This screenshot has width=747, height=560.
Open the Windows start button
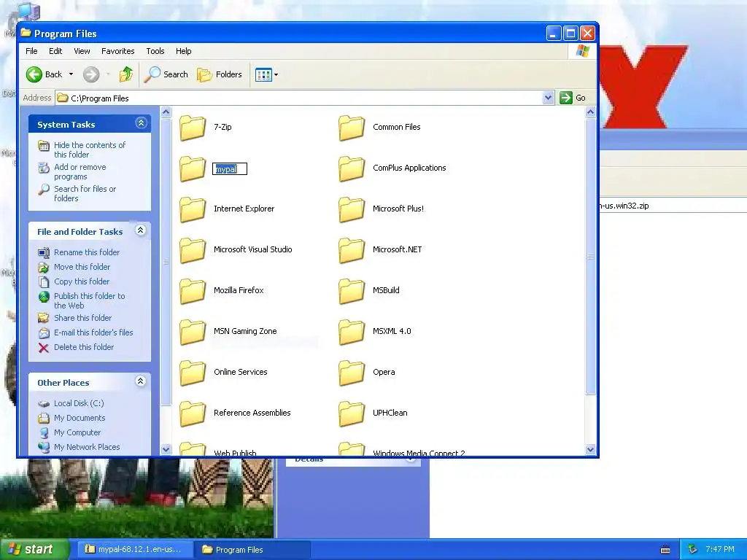(34, 549)
